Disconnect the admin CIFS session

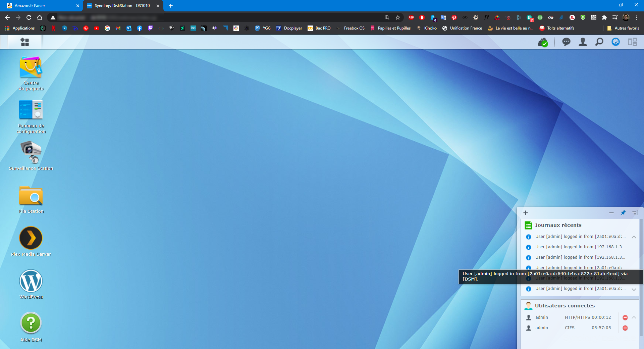coord(625,328)
